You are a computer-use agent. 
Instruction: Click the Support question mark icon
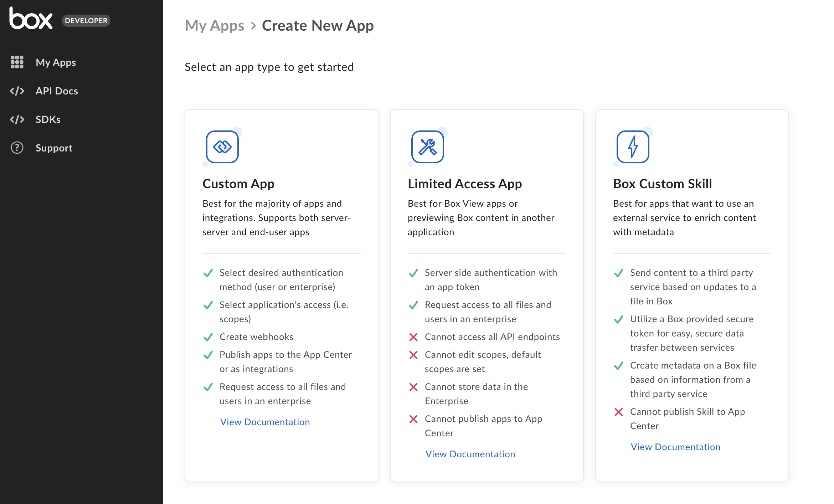pos(17,148)
